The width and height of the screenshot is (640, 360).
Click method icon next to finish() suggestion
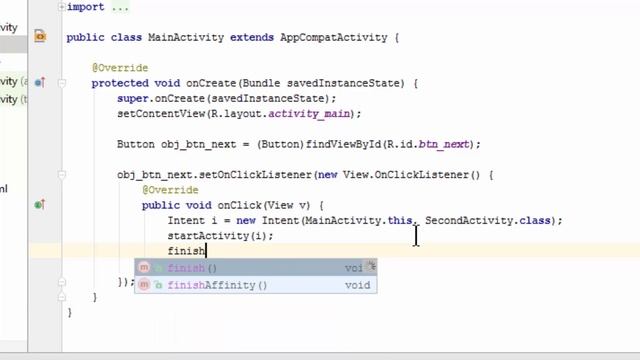coord(144,267)
